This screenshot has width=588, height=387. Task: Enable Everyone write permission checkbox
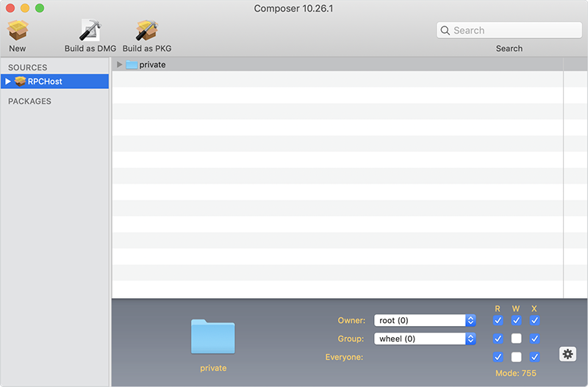pos(516,357)
